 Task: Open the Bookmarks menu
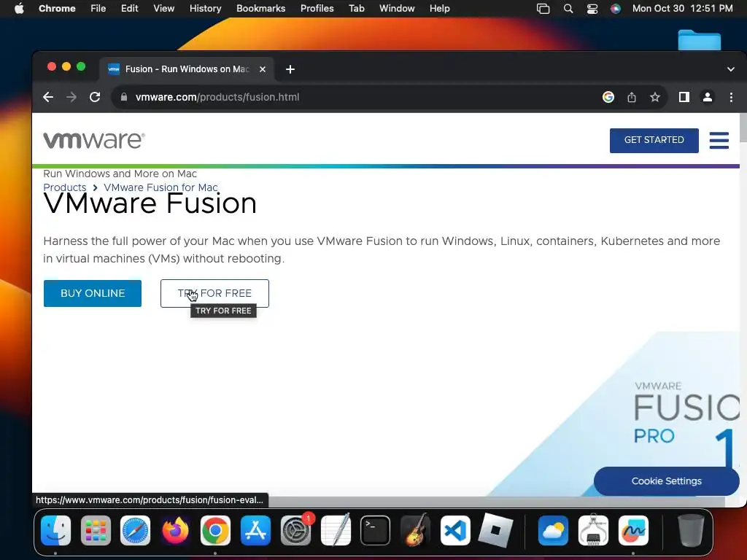pyautogui.click(x=260, y=9)
